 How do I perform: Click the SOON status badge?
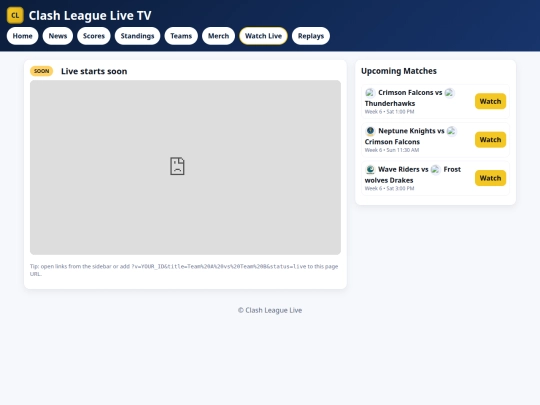pos(41,71)
